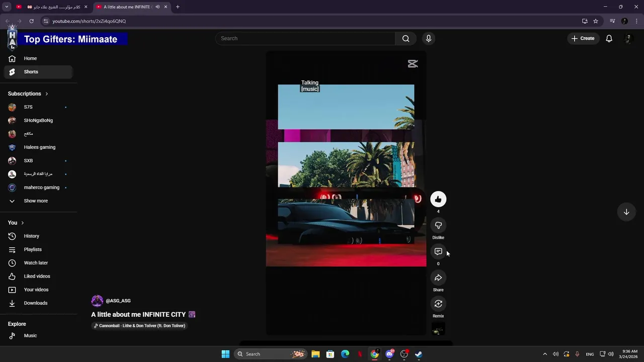The image size is (644, 362).
Task: Open SHoNgxBoNg channel subscription
Action: point(38,121)
